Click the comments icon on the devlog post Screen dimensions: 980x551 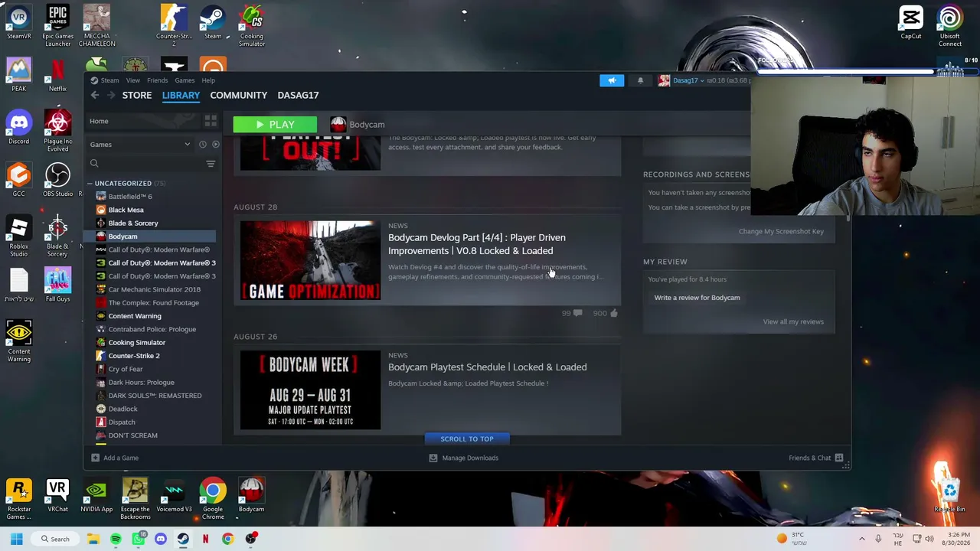(577, 313)
